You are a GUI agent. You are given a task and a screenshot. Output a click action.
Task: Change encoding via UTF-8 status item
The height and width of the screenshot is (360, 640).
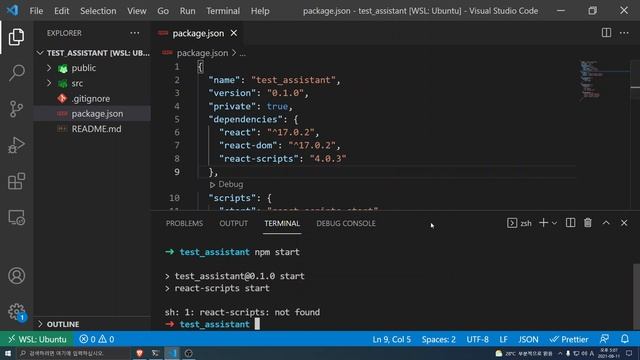(477, 339)
